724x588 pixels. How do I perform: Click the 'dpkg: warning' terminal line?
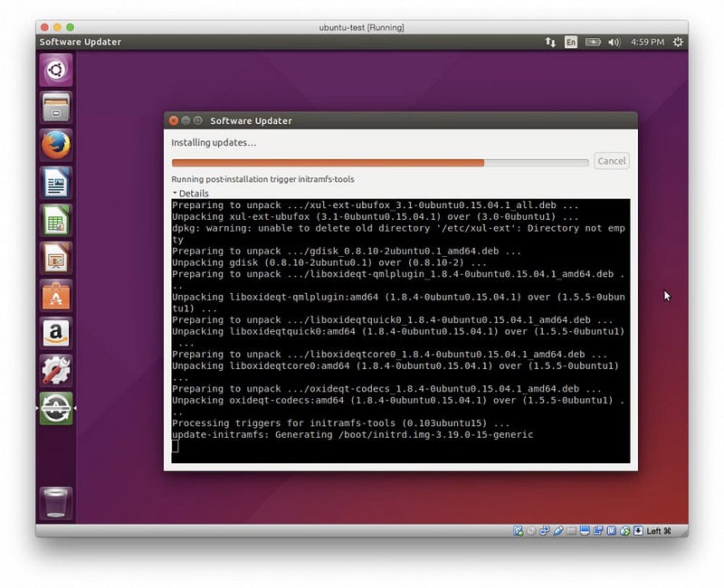[x=398, y=234]
